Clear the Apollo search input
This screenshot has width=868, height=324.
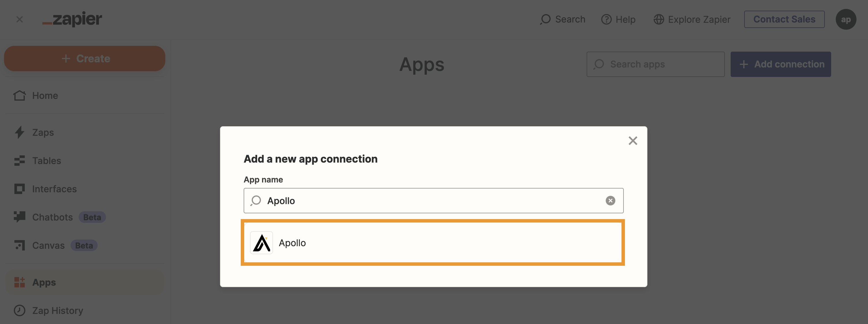pos(611,201)
